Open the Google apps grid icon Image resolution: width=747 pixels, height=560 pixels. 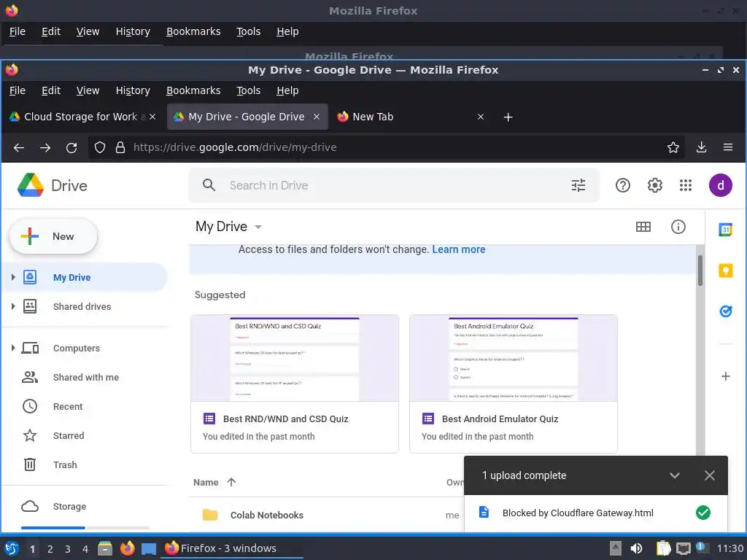click(x=686, y=185)
